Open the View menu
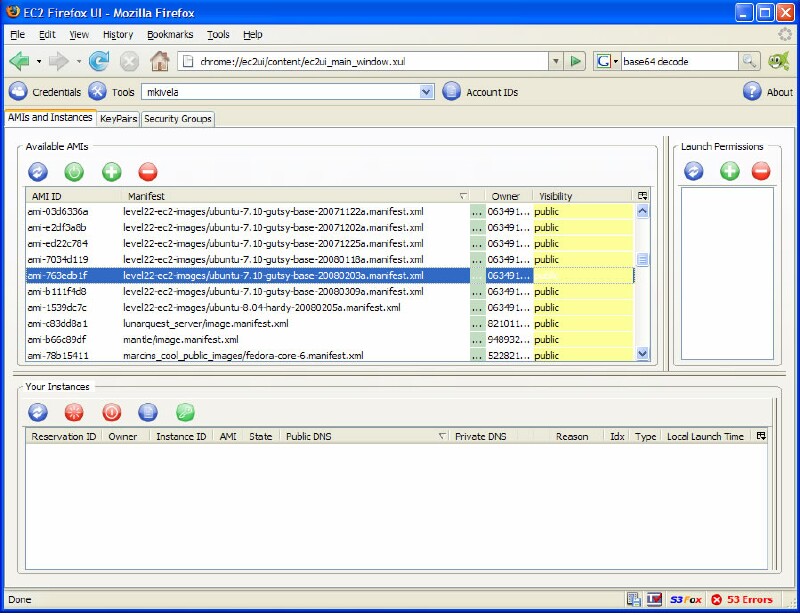800x615 pixels. [79, 35]
